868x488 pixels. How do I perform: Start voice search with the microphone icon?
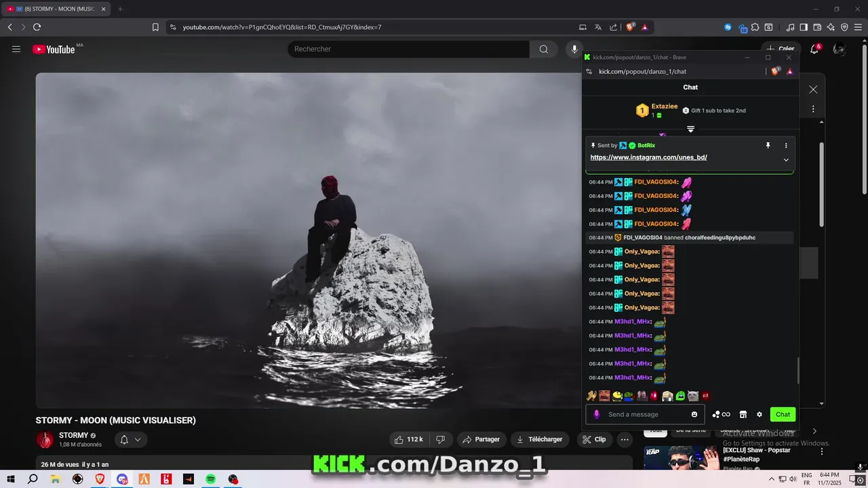click(574, 49)
